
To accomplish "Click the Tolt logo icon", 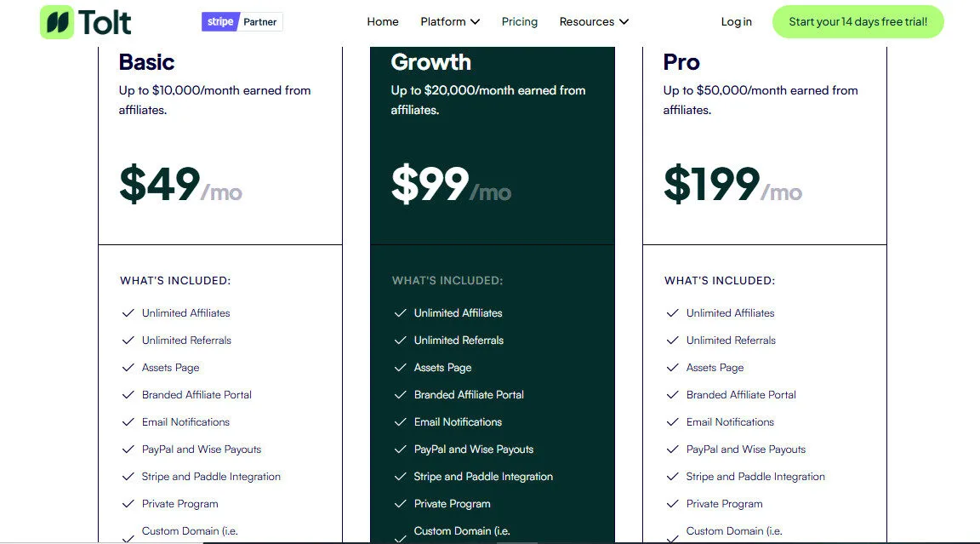I will tap(56, 21).
